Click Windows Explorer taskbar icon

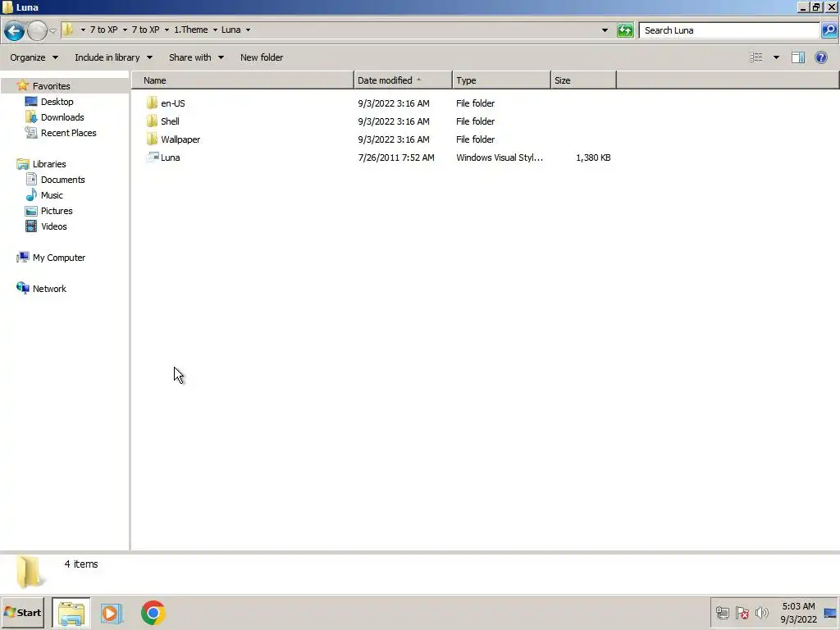71,613
